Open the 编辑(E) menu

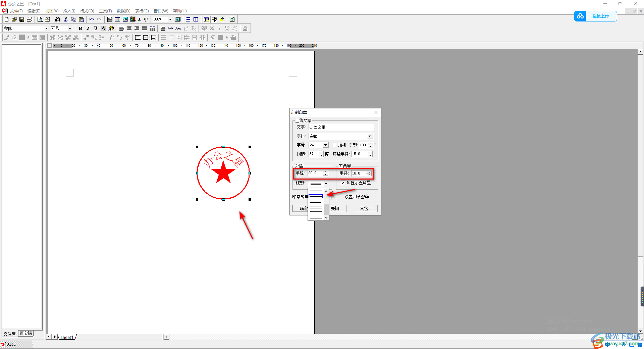tap(34, 11)
